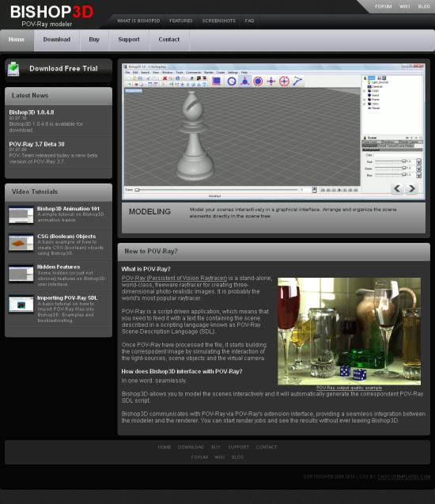Screen dimensions: 435x504
Task: Click footer Home link
Action: [x=165, y=447]
